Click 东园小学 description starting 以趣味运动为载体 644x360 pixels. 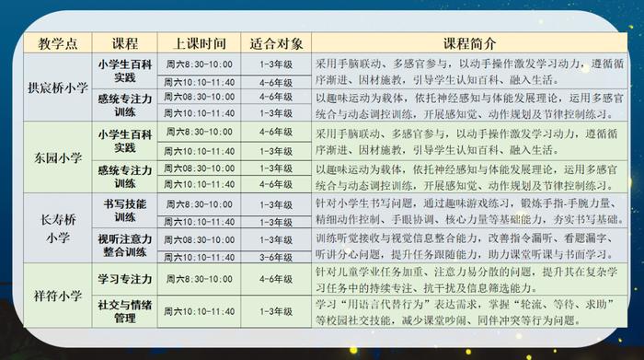[469, 177]
